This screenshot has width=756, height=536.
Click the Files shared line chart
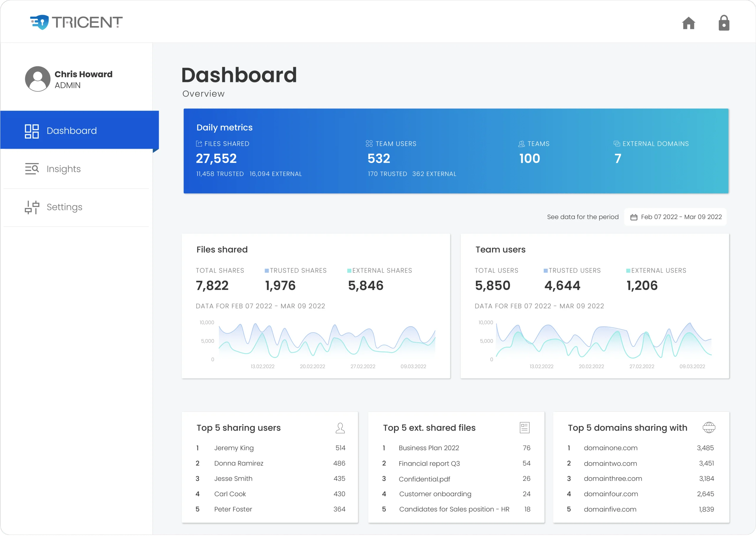click(327, 341)
